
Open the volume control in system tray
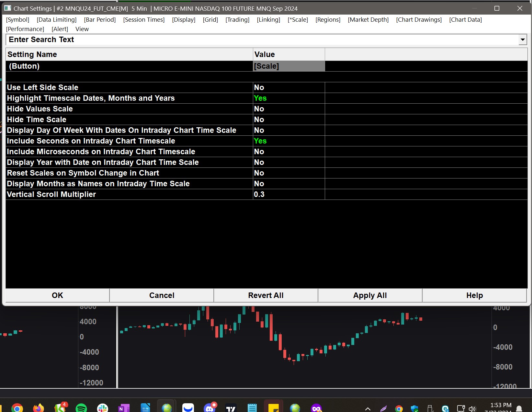coord(472,409)
